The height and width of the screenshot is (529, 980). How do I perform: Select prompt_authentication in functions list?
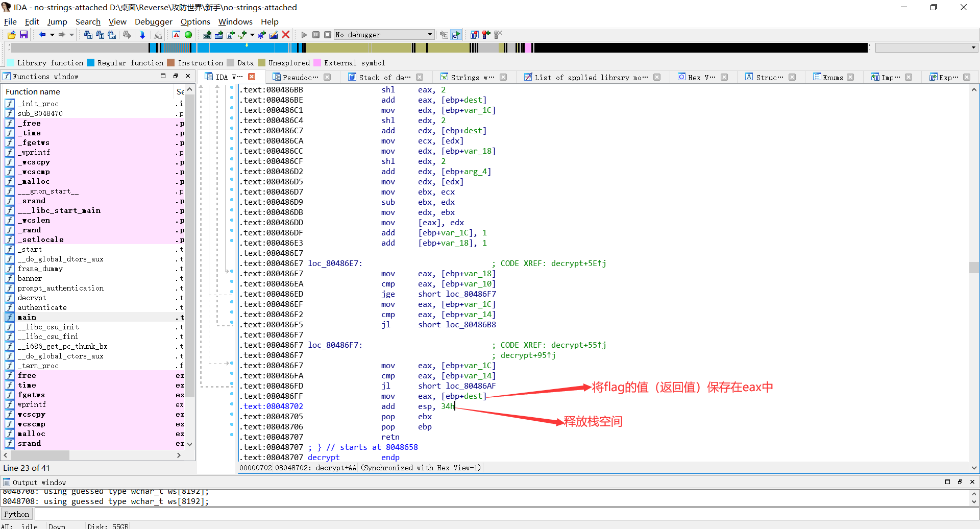(x=60, y=288)
